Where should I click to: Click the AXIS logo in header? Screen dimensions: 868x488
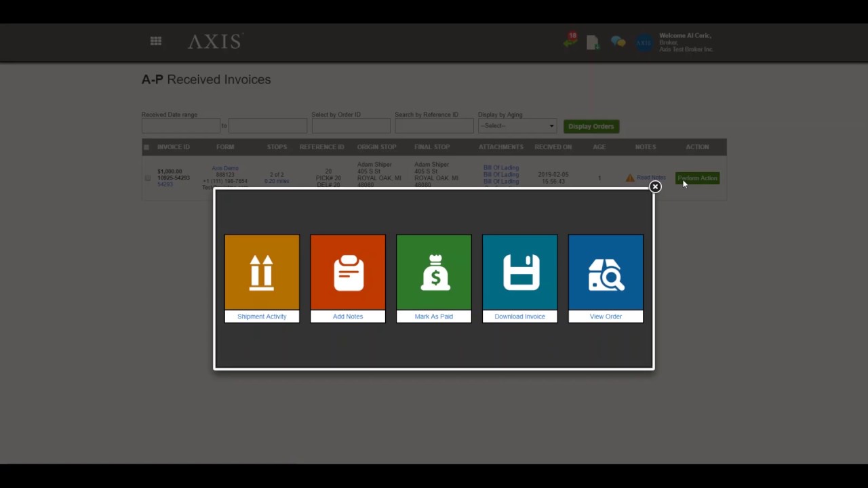(x=215, y=41)
